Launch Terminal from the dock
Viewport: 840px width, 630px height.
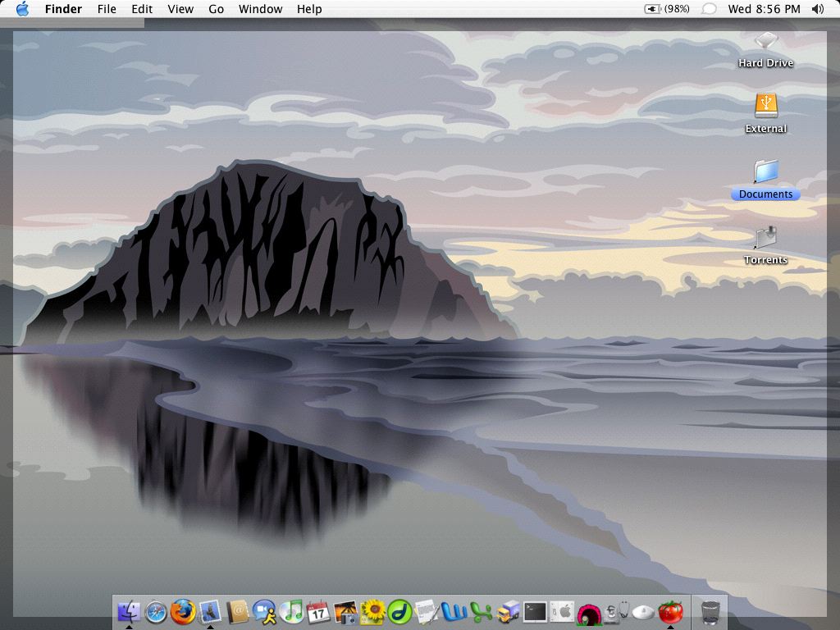[x=535, y=612]
